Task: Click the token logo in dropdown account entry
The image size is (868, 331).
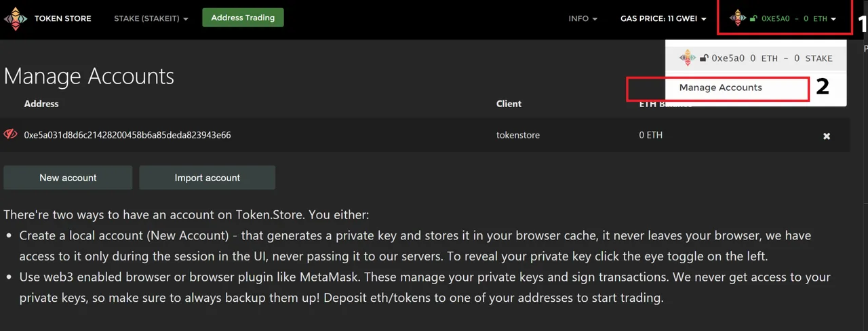Action: coord(688,58)
